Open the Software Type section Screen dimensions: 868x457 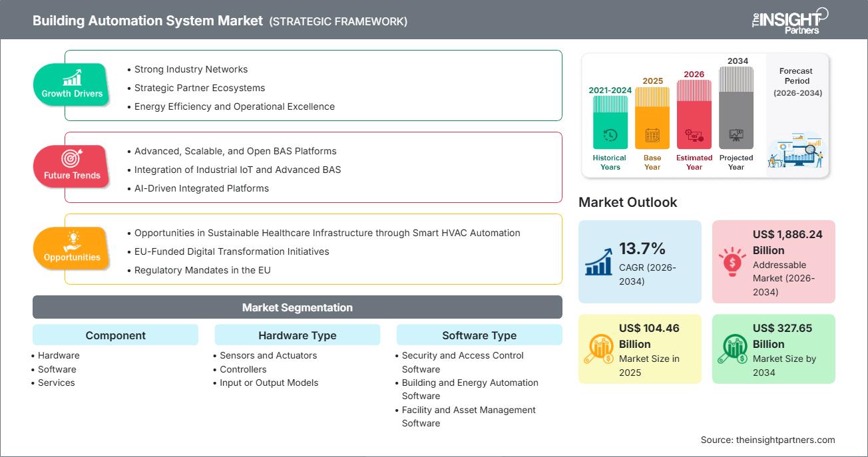pyautogui.click(x=479, y=335)
